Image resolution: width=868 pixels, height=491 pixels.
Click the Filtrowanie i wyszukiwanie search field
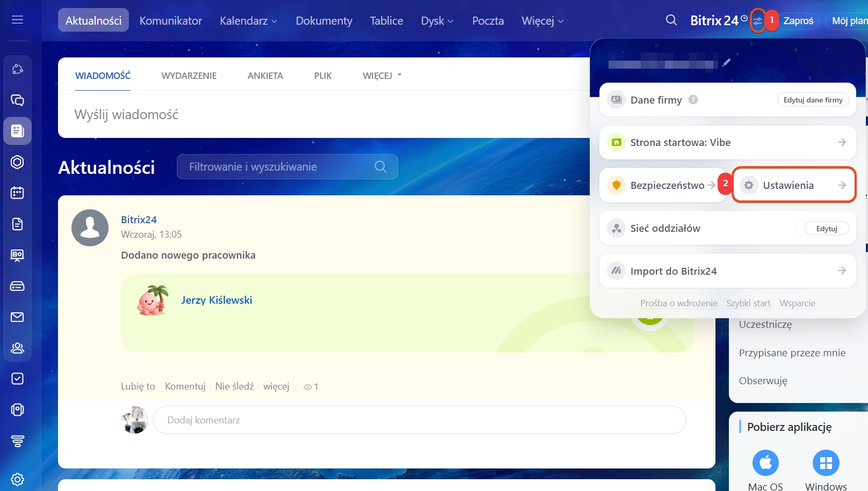click(279, 167)
